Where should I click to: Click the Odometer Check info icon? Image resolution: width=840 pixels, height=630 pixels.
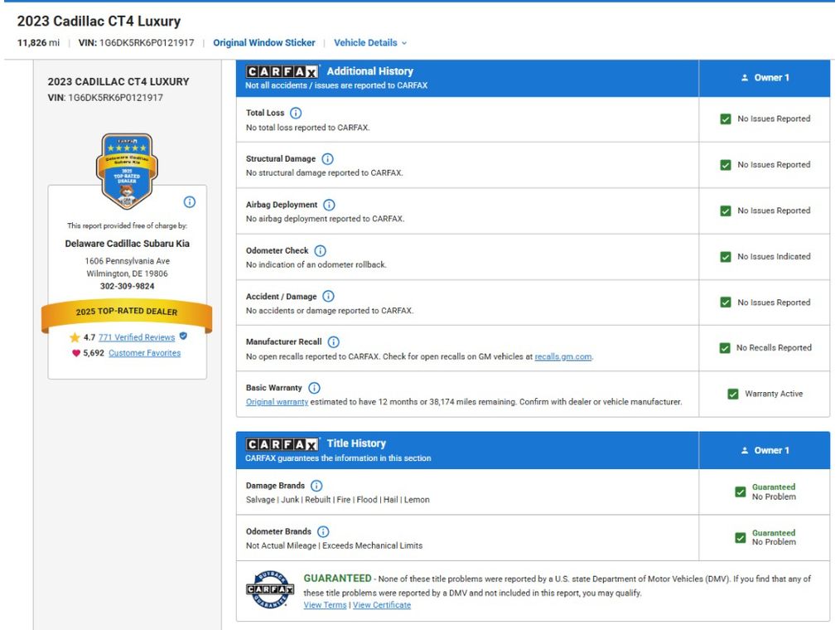(x=320, y=251)
